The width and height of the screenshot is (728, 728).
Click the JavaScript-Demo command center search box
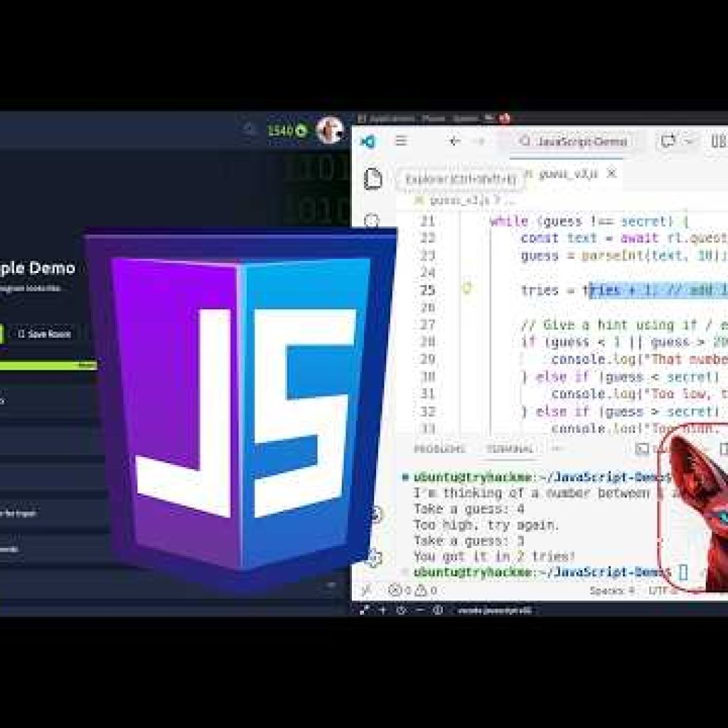click(572, 141)
